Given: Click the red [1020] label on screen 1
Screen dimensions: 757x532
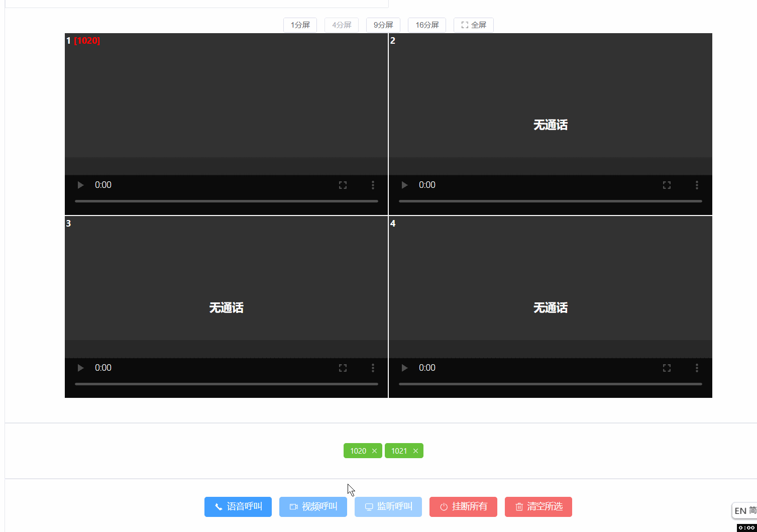Looking at the screenshot, I should click(x=87, y=41).
